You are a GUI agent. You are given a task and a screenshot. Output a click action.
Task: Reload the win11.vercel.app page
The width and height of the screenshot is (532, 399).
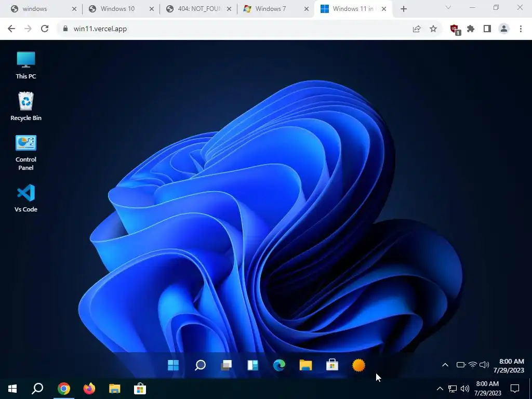[45, 29]
